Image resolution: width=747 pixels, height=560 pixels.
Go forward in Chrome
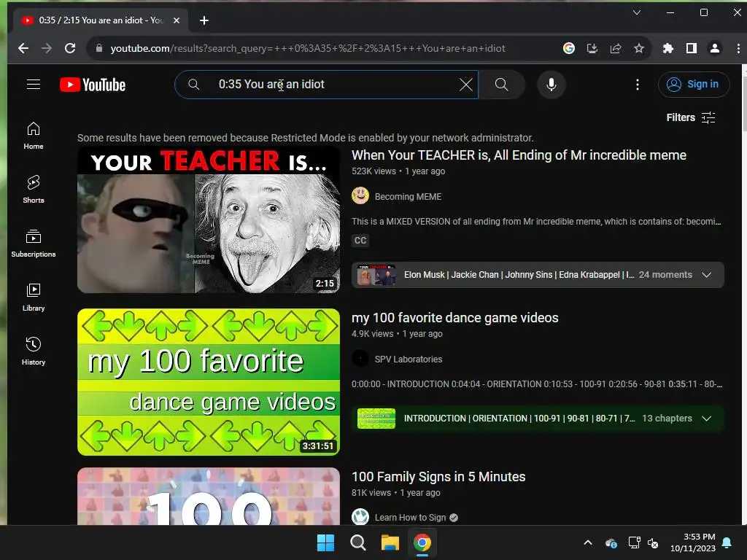(46, 48)
